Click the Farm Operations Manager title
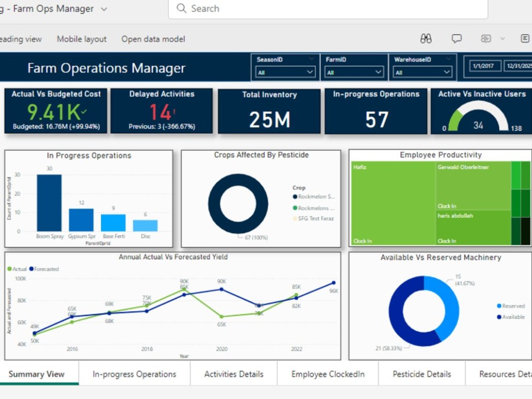Screen dimensions: 532x399 106,68
